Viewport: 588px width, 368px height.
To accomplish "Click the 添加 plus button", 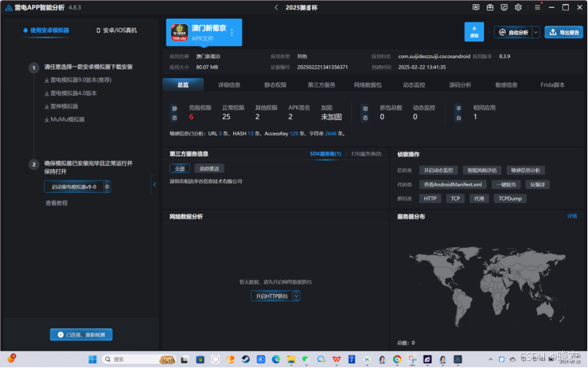I will pos(474,32).
